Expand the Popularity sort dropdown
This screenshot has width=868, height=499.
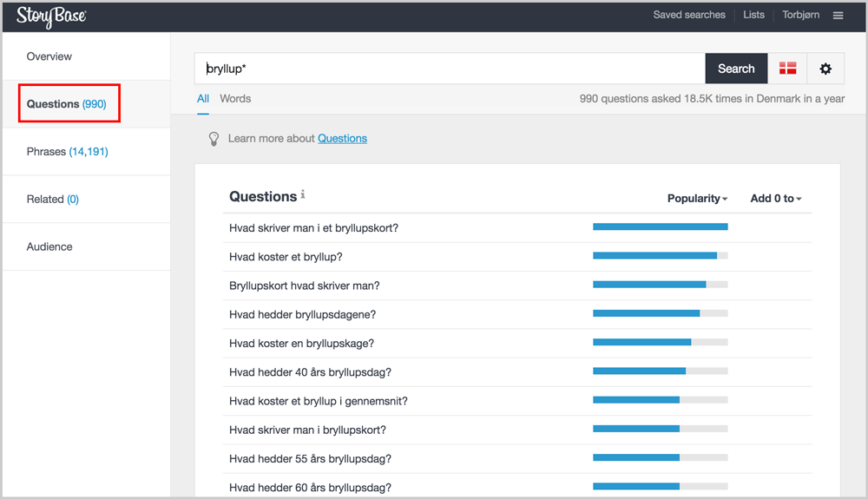[x=697, y=198]
